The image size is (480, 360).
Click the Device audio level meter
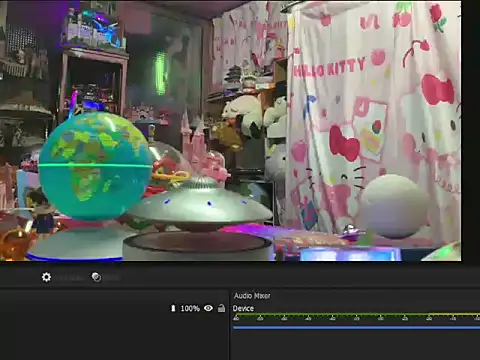356,317
